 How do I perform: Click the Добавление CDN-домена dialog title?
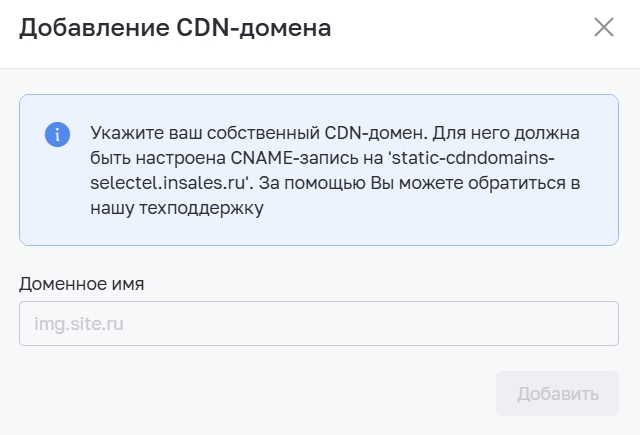[175, 28]
